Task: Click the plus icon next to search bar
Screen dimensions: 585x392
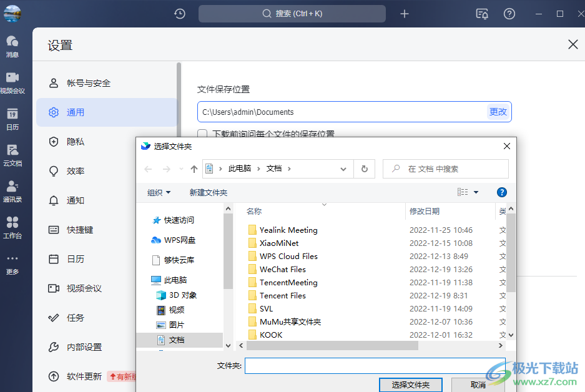Action: [x=405, y=14]
